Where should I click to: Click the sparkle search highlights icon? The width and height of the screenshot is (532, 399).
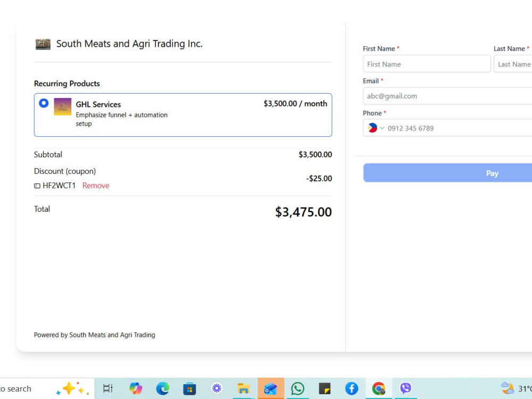click(73, 388)
